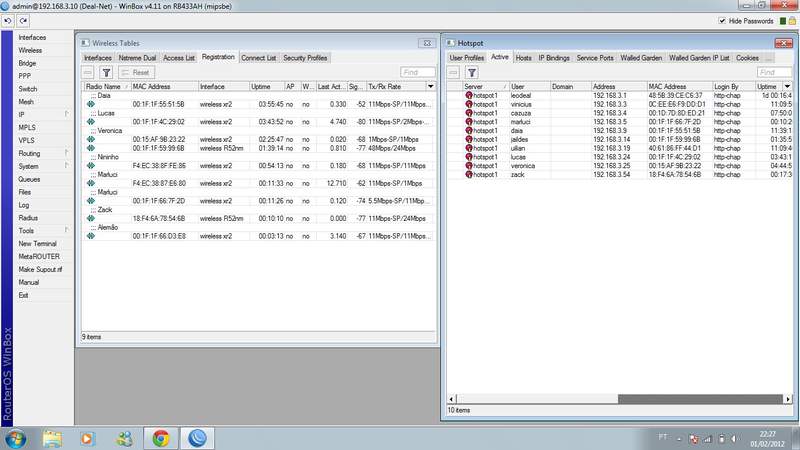The image size is (800, 450).
Task: Click the remove (minus) button in Wireless Tables
Action: click(x=88, y=72)
